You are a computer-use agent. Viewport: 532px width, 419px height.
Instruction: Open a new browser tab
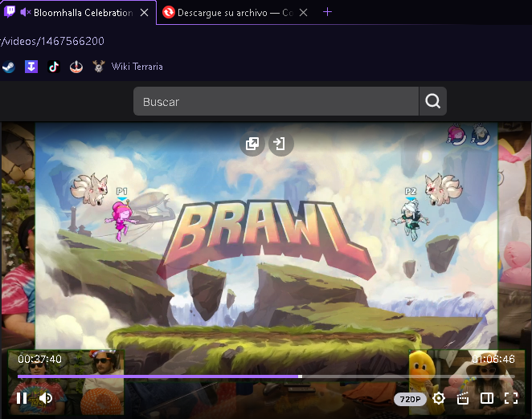tap(327, 12)
